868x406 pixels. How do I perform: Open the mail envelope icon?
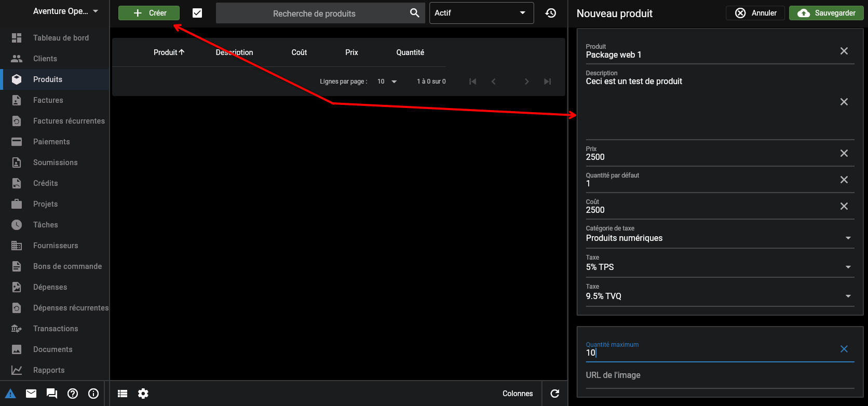[31, 394]
